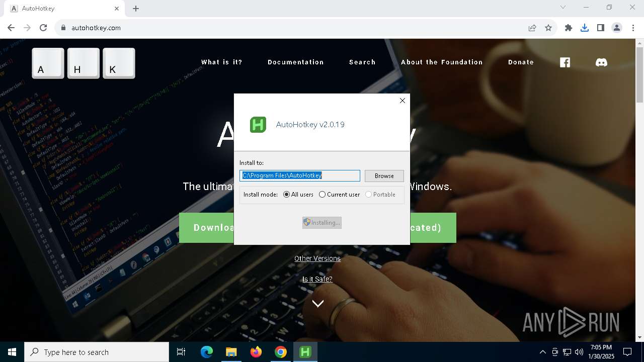Click the Installing... button
The height and width of the screenshot is (362, 644).
coord(322,223)
